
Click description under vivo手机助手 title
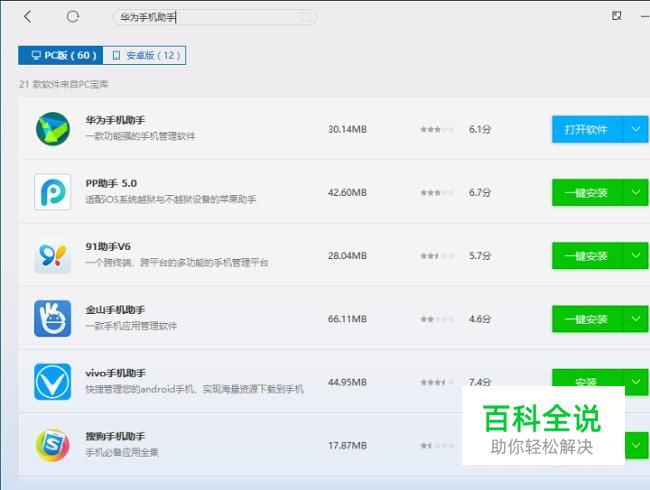[x=194, y=389]
